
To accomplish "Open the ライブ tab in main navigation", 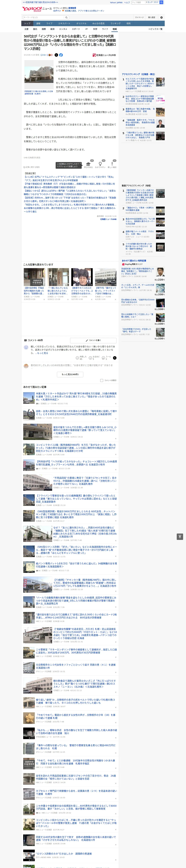I will 49,24.
